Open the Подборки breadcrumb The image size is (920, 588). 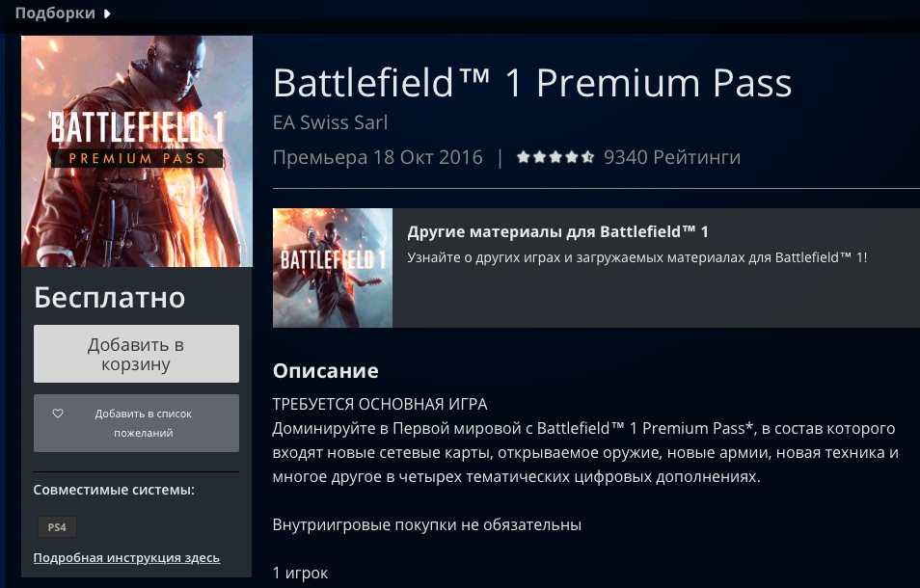(55, 13)
